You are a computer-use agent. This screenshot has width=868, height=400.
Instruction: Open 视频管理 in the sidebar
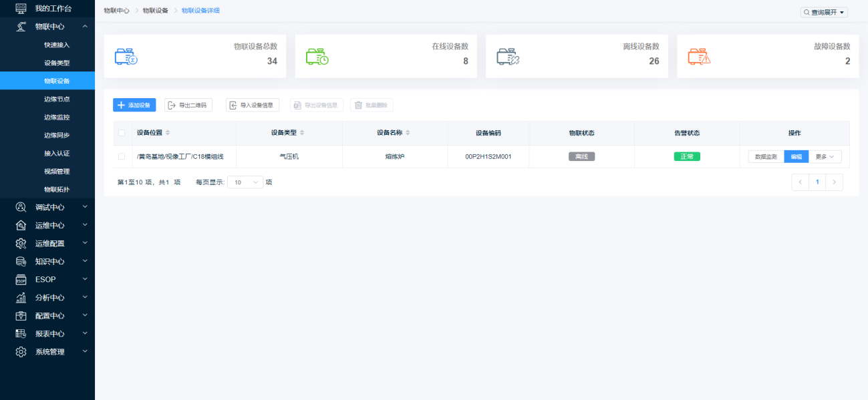[x=57, y=172]
